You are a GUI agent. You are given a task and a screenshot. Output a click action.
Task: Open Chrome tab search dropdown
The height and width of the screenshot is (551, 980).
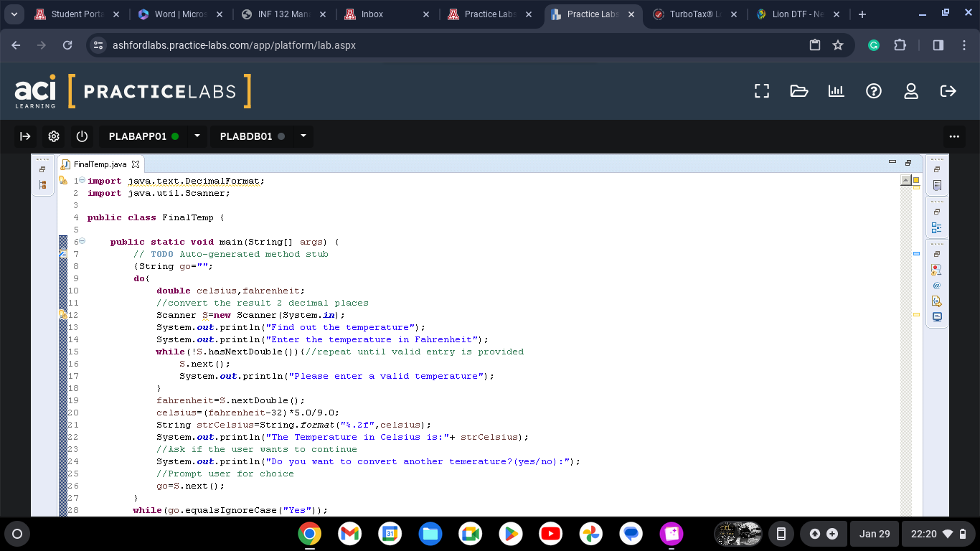(14, 14)
